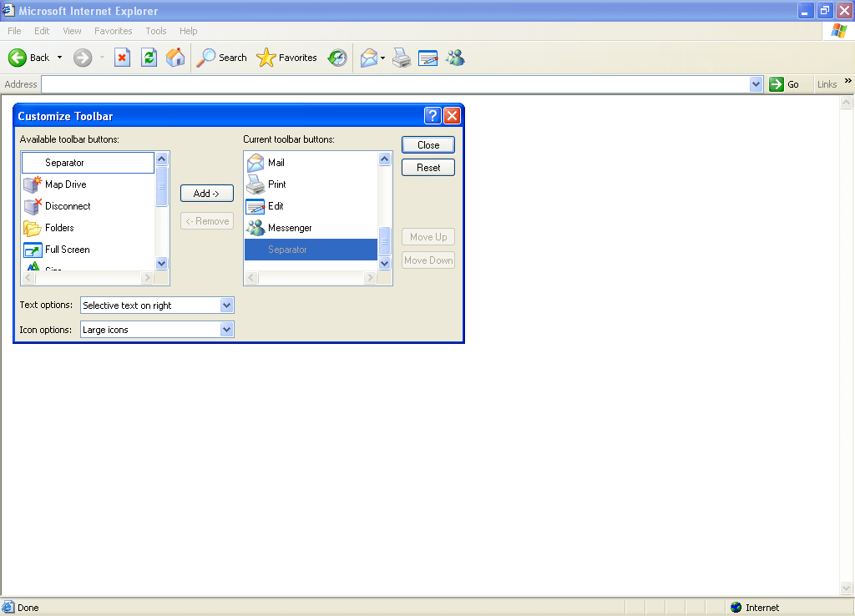Click the available buttons list scroll-down arrow

click(x=161, y=263)
